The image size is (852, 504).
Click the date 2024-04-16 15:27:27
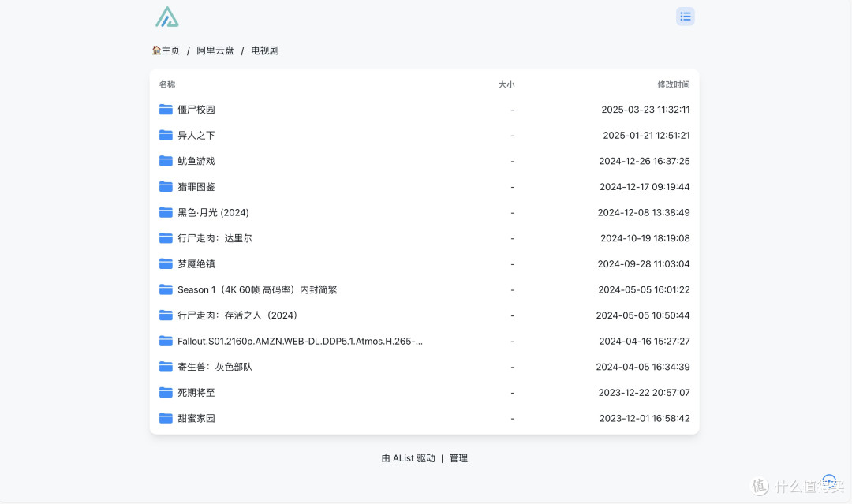645,341
